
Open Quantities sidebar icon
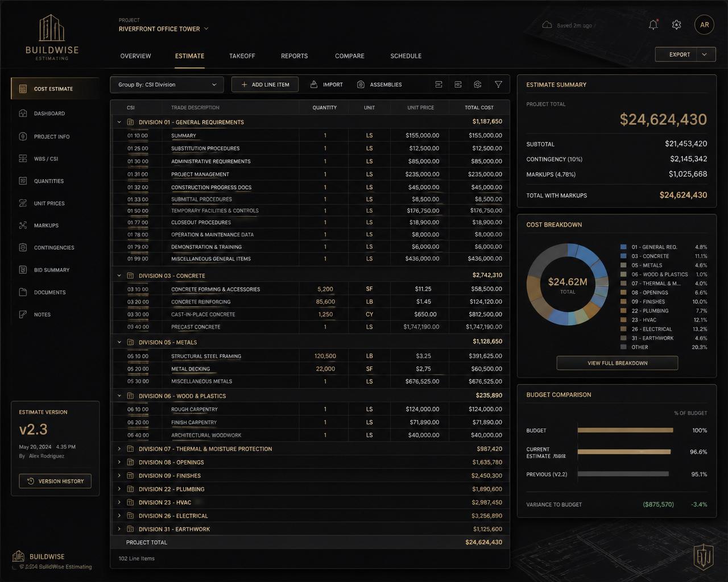23,181
